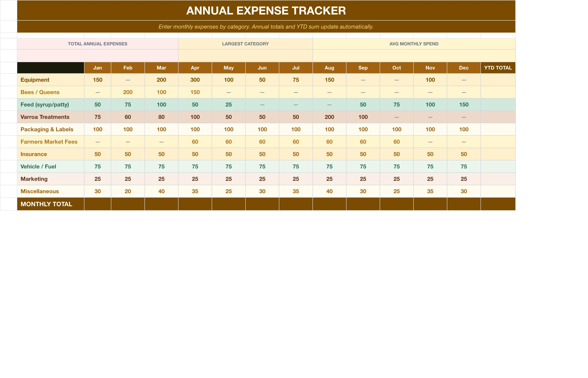Image resolution: width=588 pixels, height=378 pixels.
Task: Select Miscellaneous April value 35
Action: (x=195, y=191)
